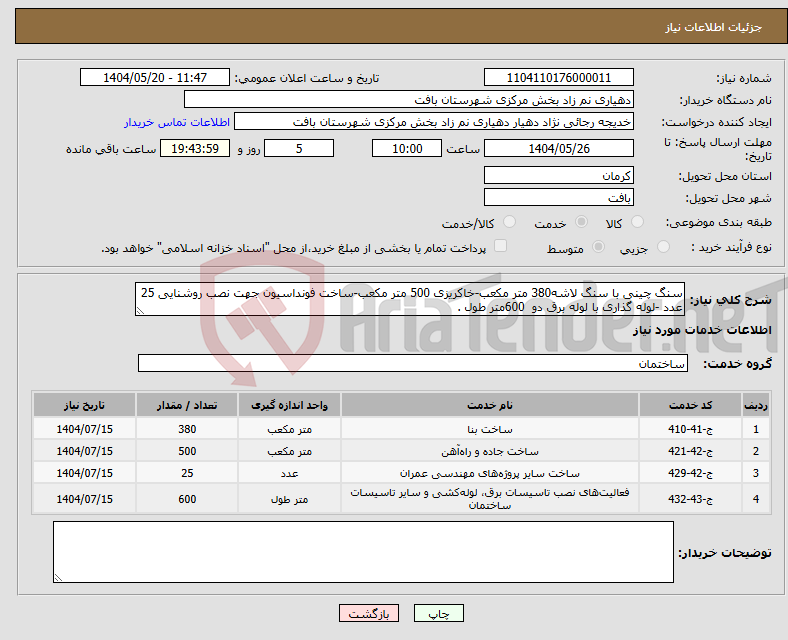Click the نام خدمت column header
788x640 pixels.
click(490, 405)
